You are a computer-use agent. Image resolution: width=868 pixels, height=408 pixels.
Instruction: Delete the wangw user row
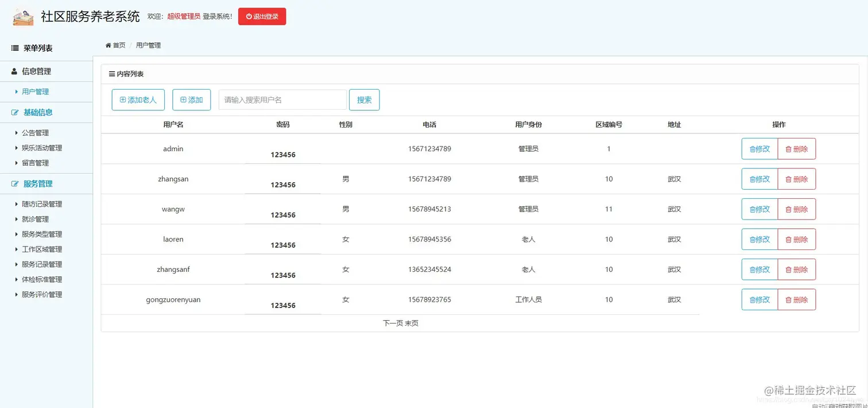(x=797, y=209)
